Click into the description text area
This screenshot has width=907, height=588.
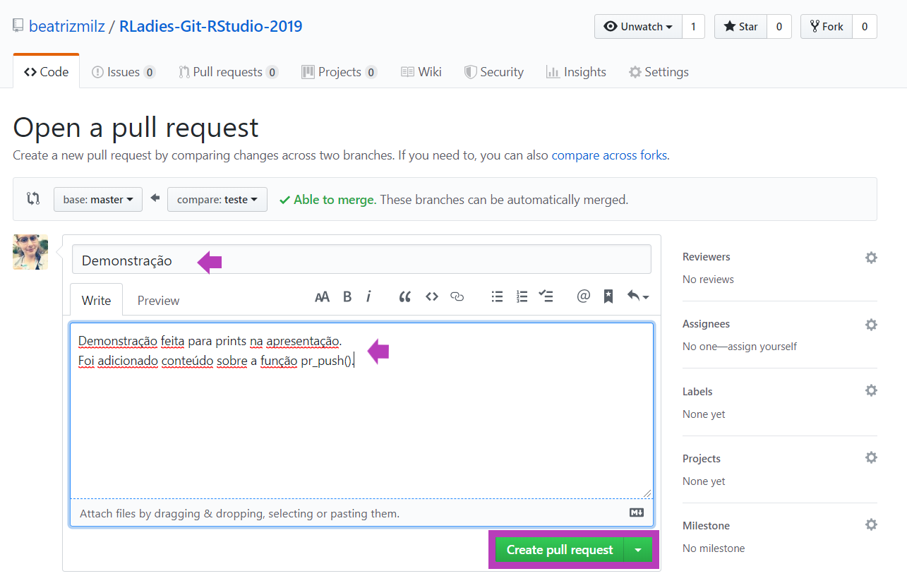(x=361, y=410)
